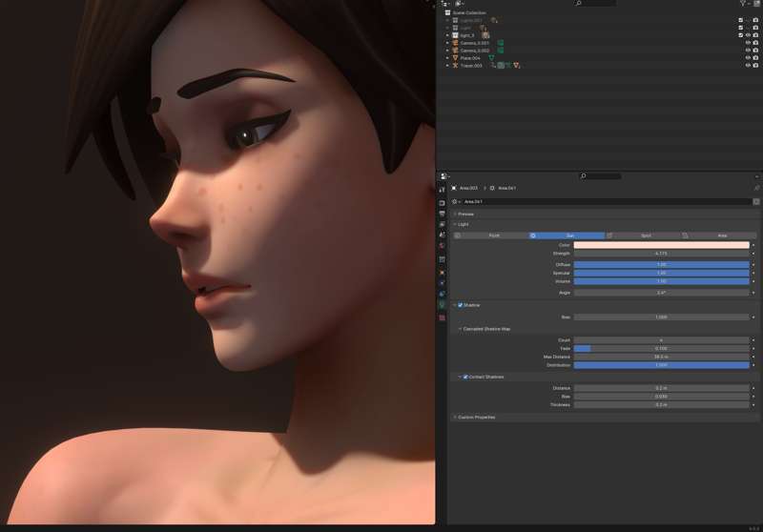Viewport: 763px width, 532px height.
Task: Open the Tool properties tab
Action: pyautogui.click(x=442, y=190)
